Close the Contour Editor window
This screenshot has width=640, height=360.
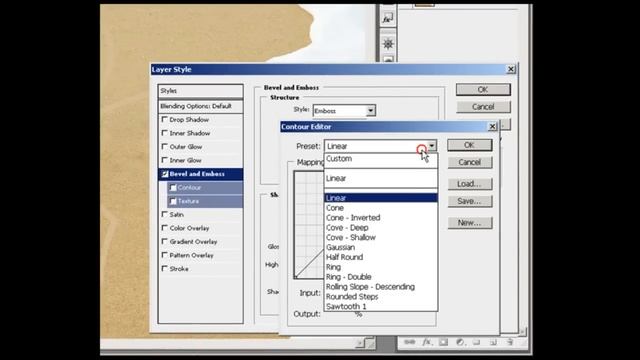(492, 127)
